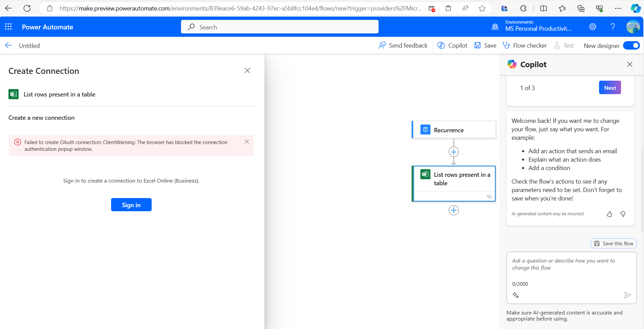Screen dimensions: 644x329
Task: Click Next in the Copilot tour
Action: [610, 87]
